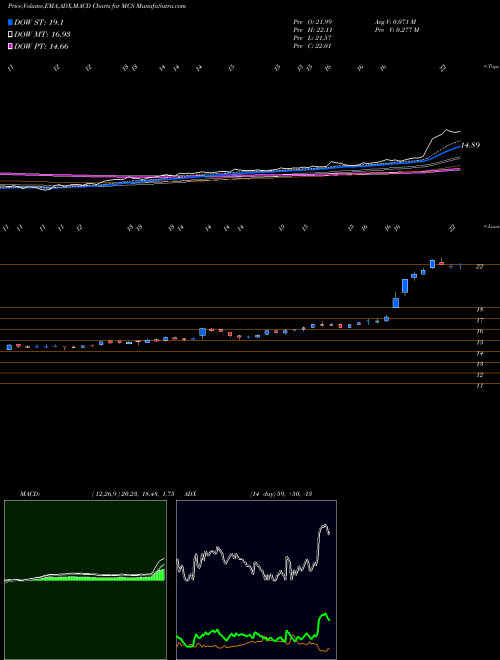This screenshot has height=660, width=500.
Task: Click the 'ADX' panel heading
Action: pyautogui.click(x=190, y=494)
